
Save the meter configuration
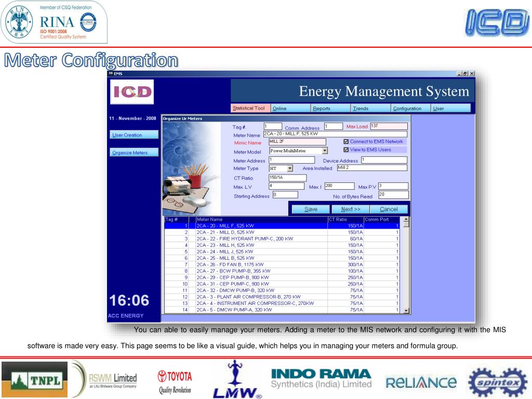pos(311,209)
